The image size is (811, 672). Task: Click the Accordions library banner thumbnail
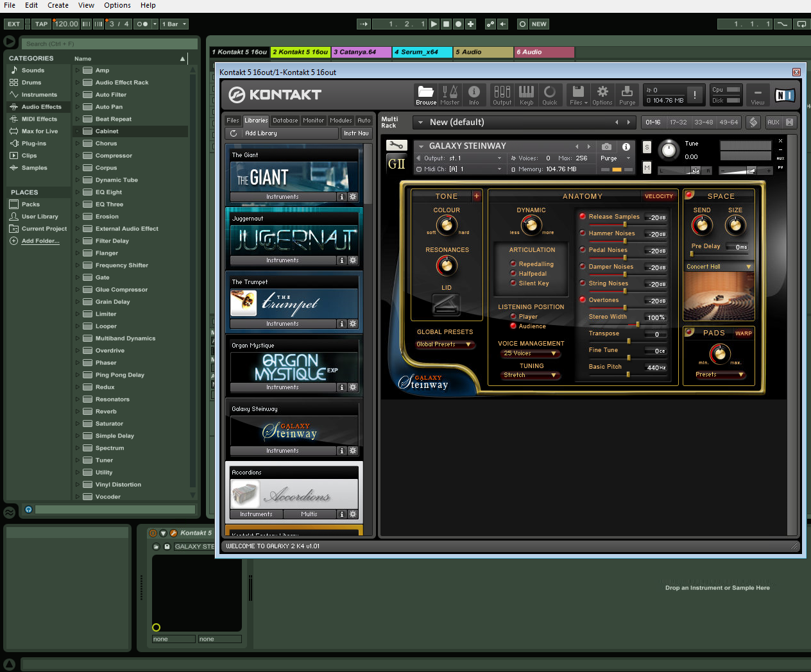(x=294, y=494)
